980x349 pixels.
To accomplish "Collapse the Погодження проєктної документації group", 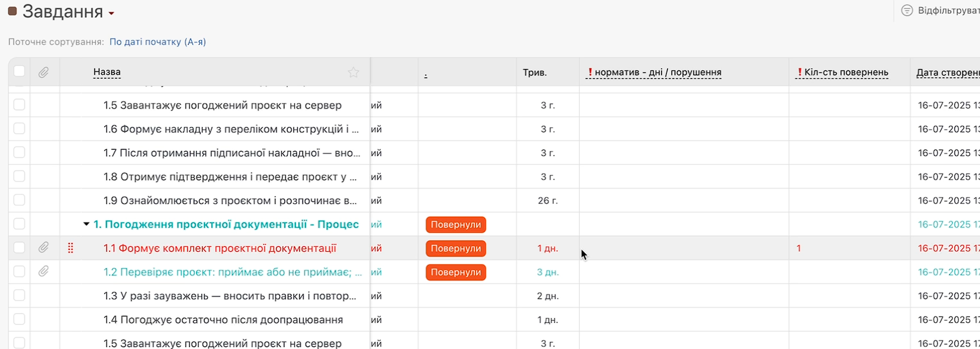I will point(86,224).
